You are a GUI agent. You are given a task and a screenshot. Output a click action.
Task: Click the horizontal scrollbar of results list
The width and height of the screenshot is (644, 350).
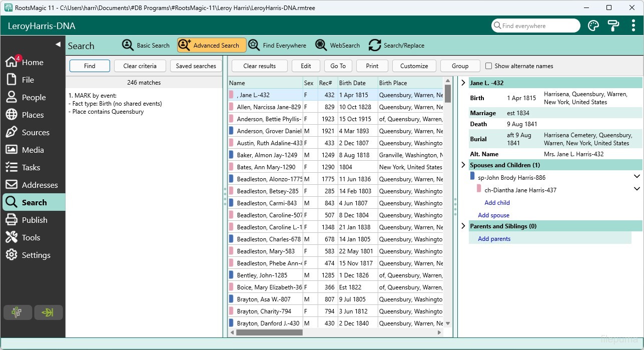coord(269,332)
